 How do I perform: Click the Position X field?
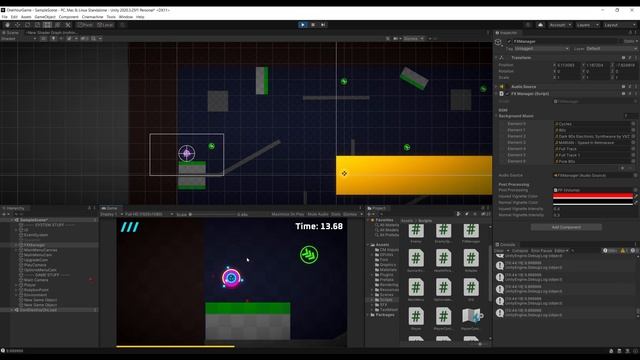[568, 65]
